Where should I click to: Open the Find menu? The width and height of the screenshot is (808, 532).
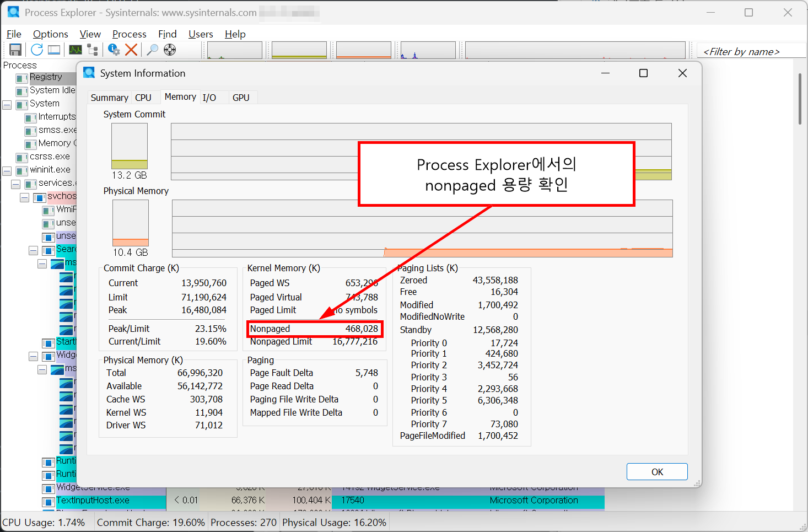tap(167, 34)
